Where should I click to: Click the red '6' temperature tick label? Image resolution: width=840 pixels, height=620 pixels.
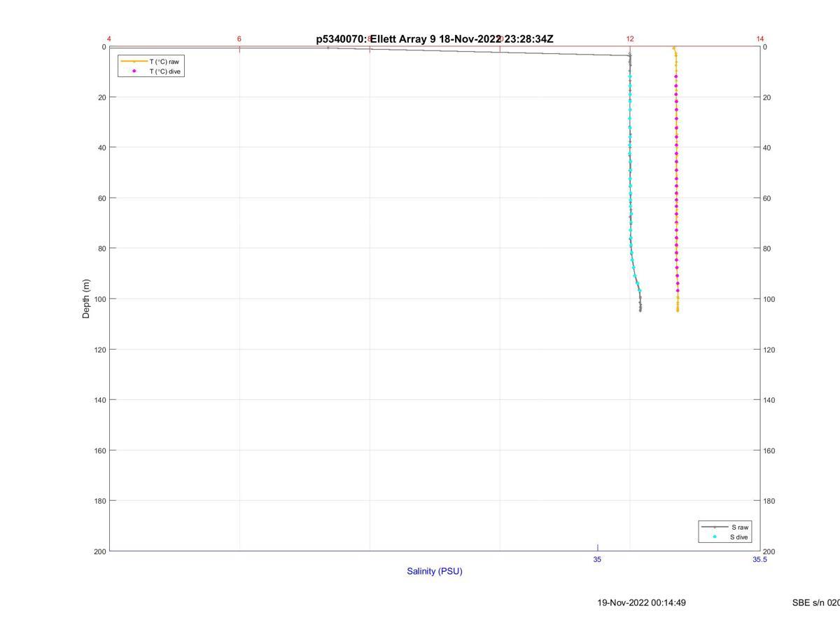coord(239,39)
